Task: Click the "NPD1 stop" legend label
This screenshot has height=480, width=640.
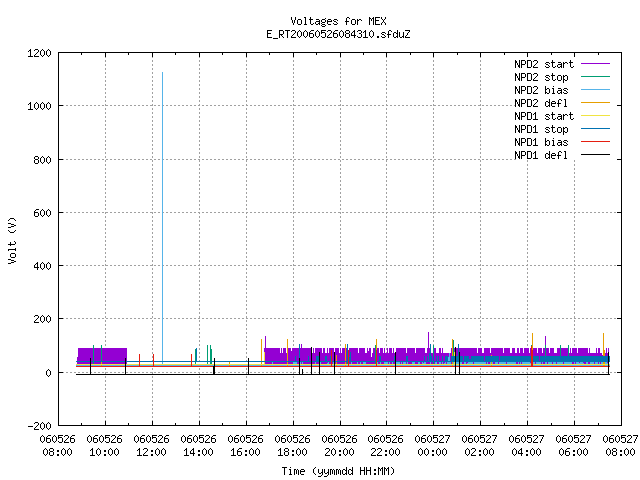Action: (x=541, y=129)
